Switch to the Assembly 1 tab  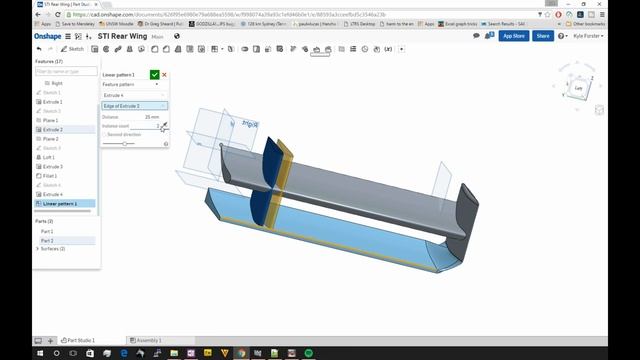145,340
